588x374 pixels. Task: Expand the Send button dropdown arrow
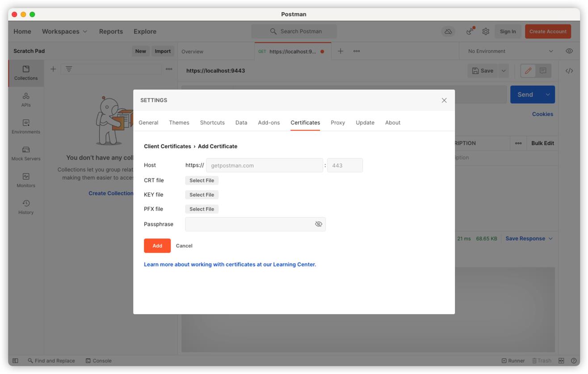[547, 94]
